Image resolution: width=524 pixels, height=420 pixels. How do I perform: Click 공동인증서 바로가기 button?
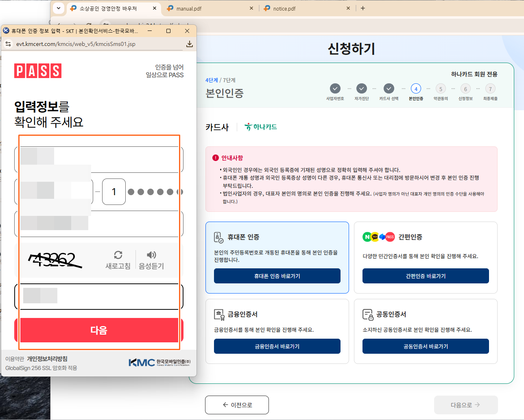426,346
